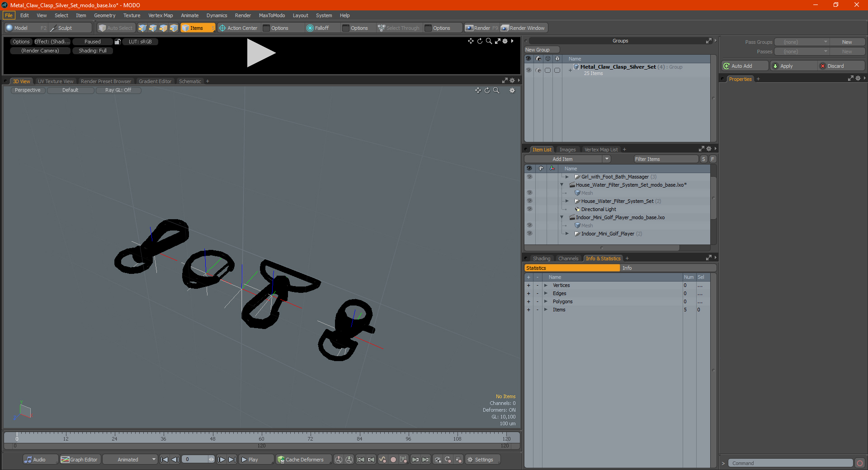Click the command record icon at bottom right

[x=860, y=463]
